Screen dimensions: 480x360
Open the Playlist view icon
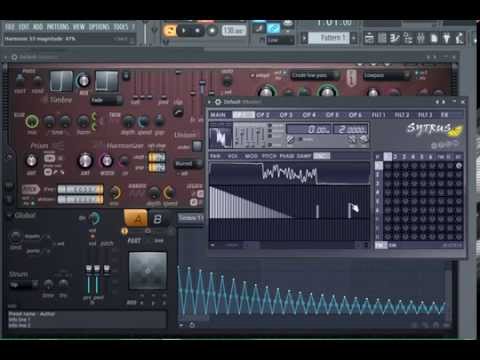[369, 38]
